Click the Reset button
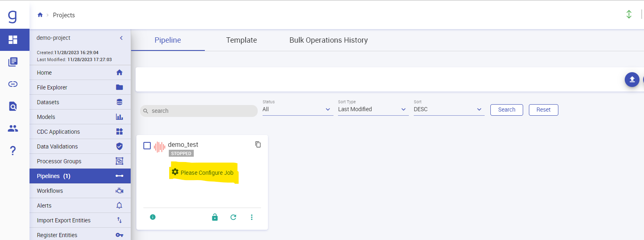The width and height of the screenshot is (644, 240). tap(543, 110)
